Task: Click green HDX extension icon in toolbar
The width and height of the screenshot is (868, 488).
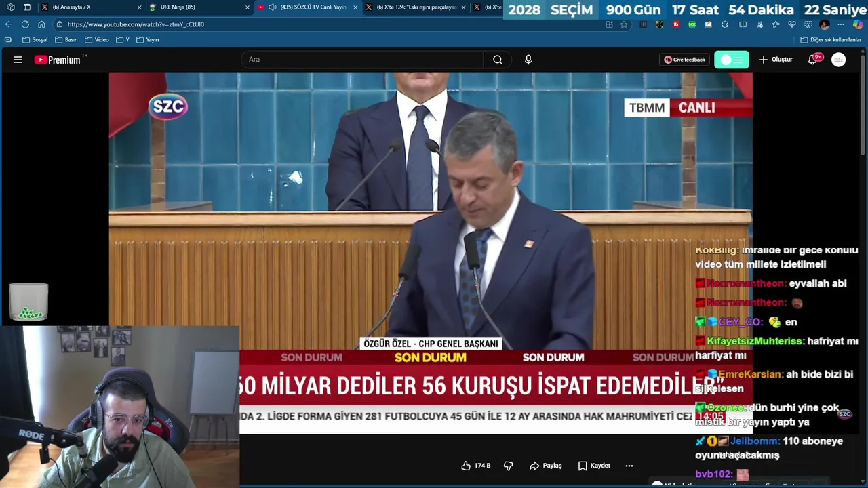Action: pyautogui.click(x=692, y=24)
